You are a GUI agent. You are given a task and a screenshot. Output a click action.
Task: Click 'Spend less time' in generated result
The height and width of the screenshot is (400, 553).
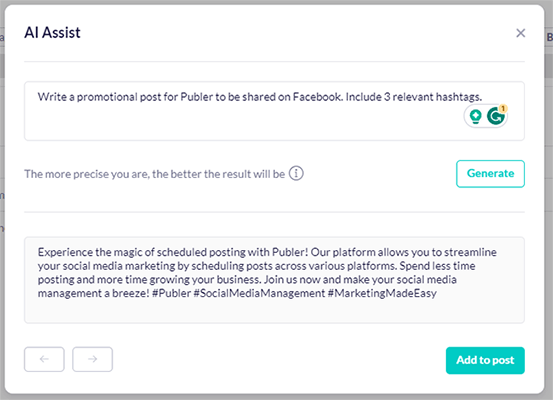(x=437, y=266)
